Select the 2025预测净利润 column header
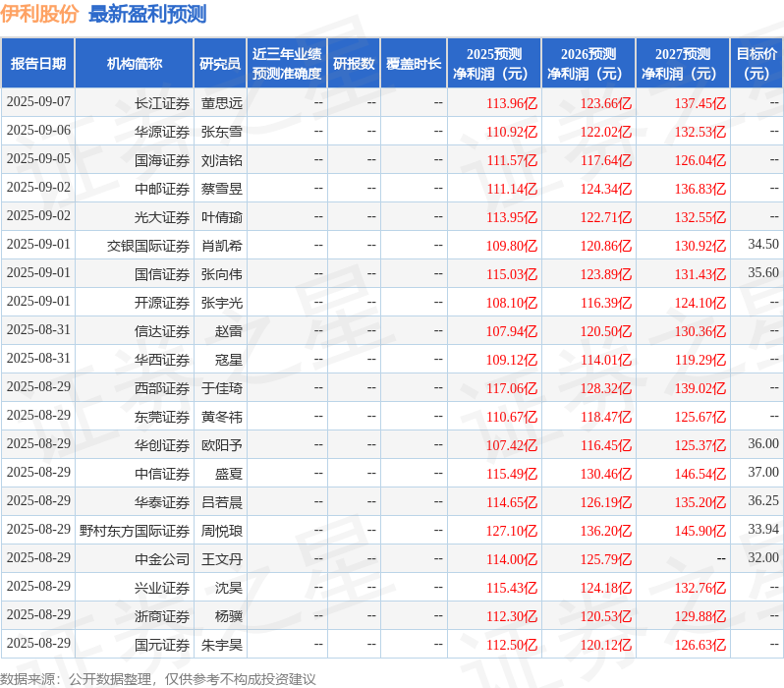 [494, 64]
